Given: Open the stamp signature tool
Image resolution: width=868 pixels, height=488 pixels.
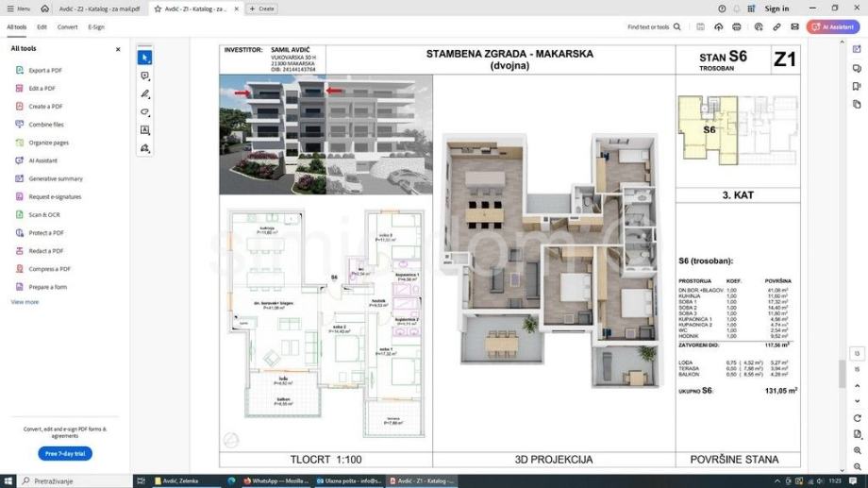Looking at the screenshot, I should point(145,148).
